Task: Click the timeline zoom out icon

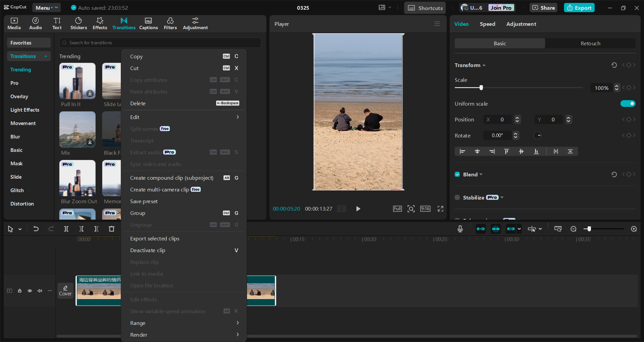Action: (573, 229)
